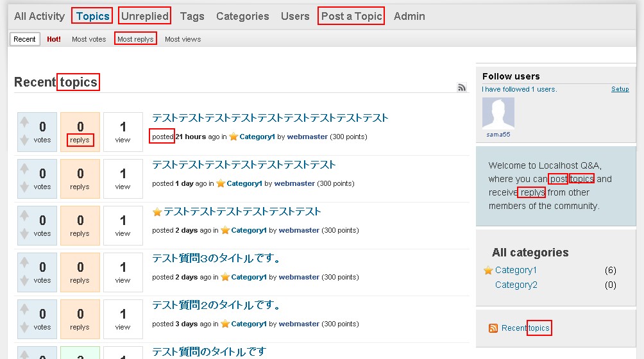Click the RSS feed icon beside Recent topics heading
This screenshot has height=359, width=644.
point(462,88)
